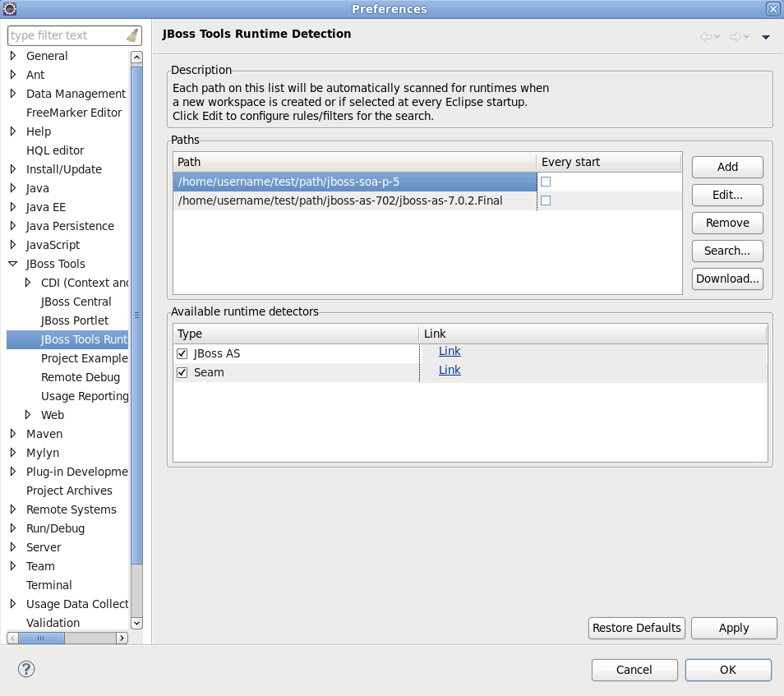The height and width of the screenshot is (696, 784).
Task: Expand the Plug-in Development node
Action: click(13, 472)
